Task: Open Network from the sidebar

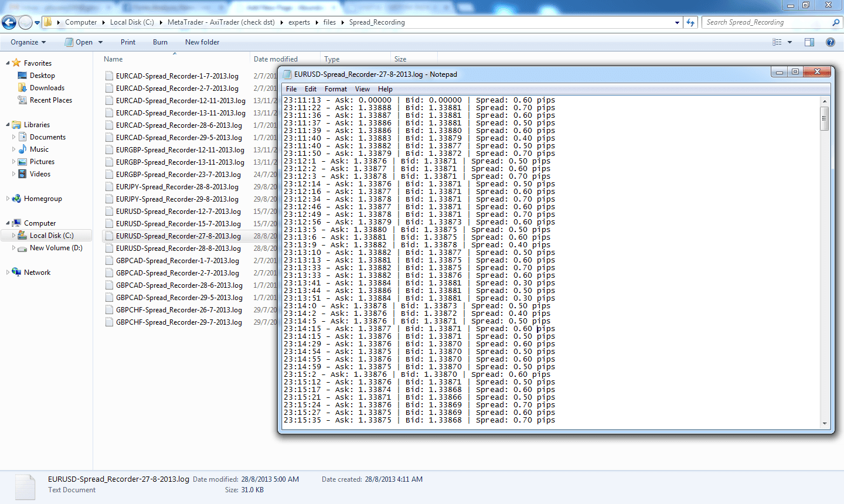Action: click(x=37, y=272)
